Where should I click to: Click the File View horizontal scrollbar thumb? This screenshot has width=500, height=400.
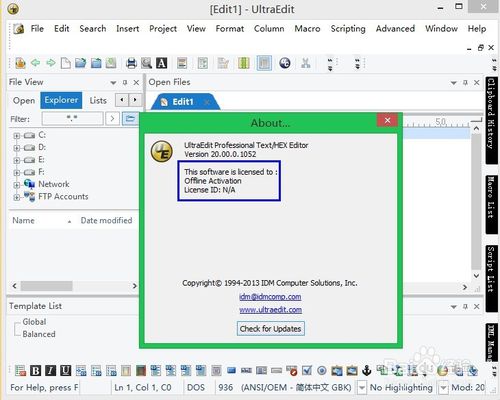[46, 286]
